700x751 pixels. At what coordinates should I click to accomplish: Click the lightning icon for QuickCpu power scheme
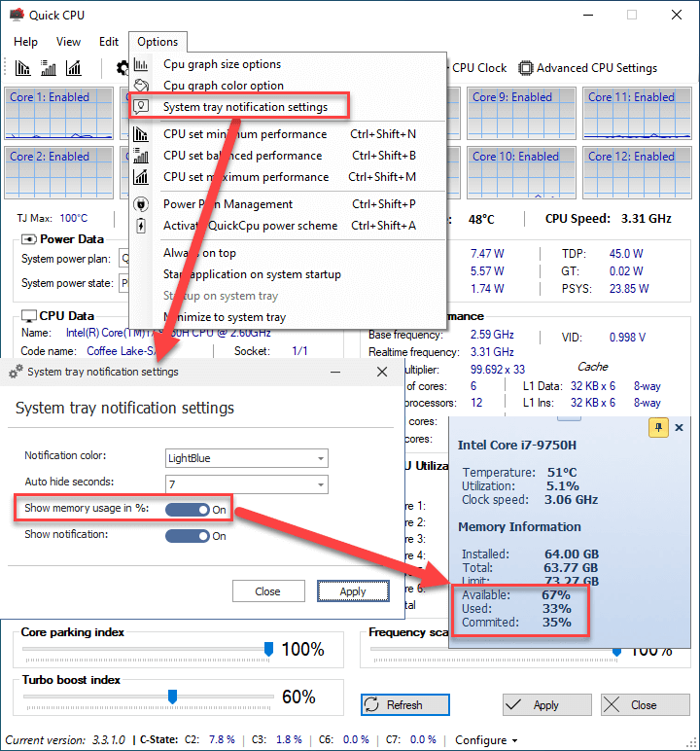point(142,226)
